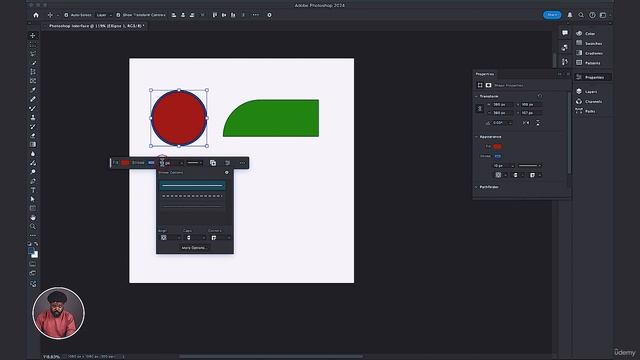Open stroke width dropdown in contextual bar

coord(182,163)
